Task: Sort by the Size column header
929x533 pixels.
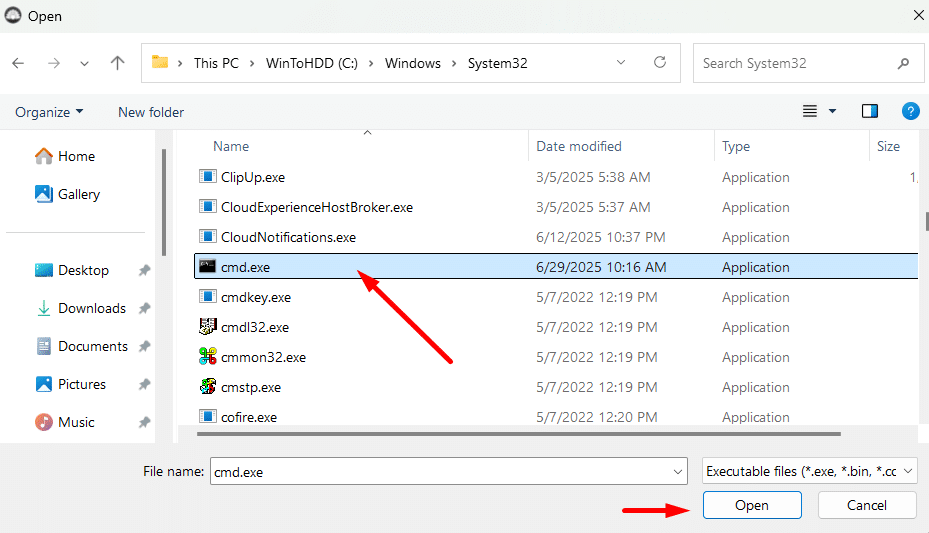Action: tap(888, 146)
